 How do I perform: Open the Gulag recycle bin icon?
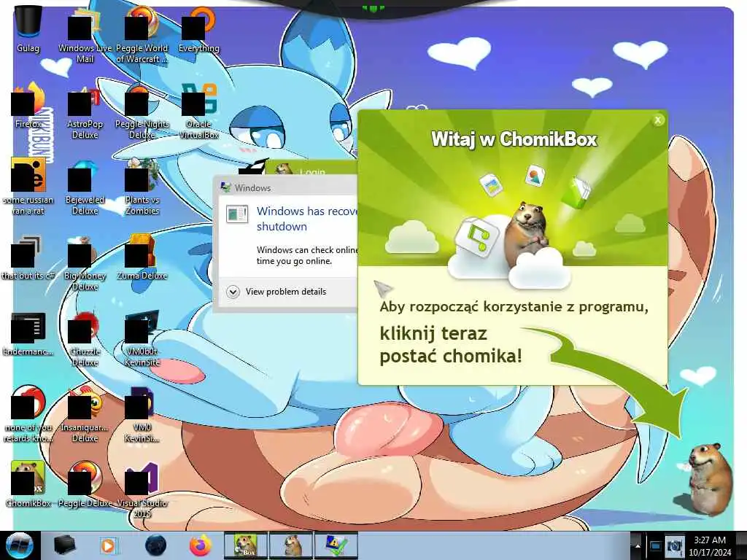click(x=28, y=29)
